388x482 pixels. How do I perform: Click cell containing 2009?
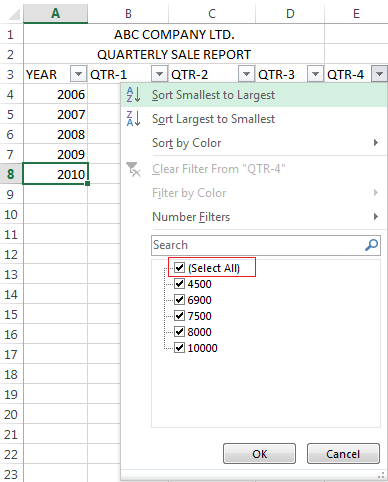click(x=56, y=154)
